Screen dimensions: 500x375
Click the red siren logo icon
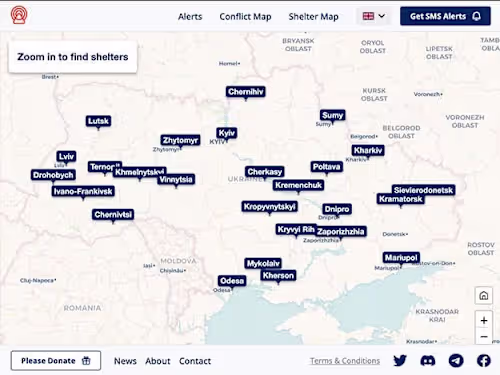tap(19, 15)
